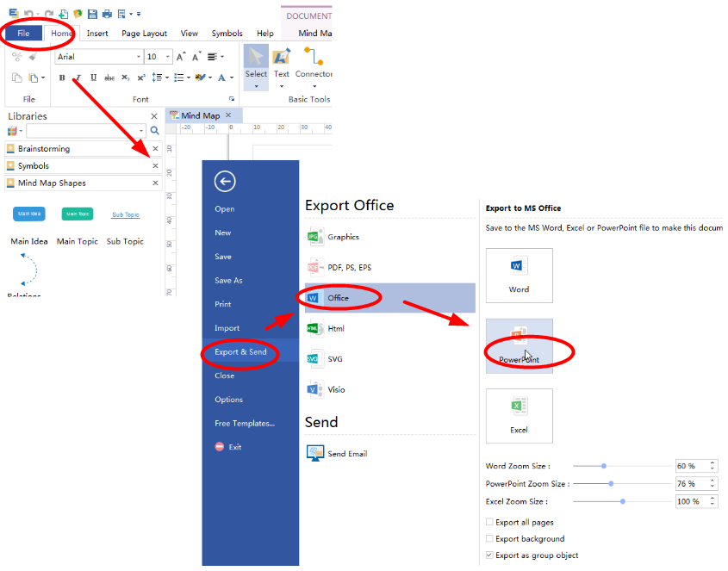
Task: Click the Print icon in quick access toolbar
Action: pyautogui.click(x=107, y=14)
